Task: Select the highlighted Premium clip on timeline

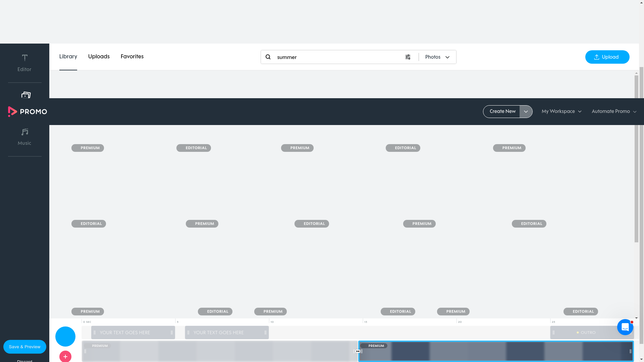Action: [496, 351]
